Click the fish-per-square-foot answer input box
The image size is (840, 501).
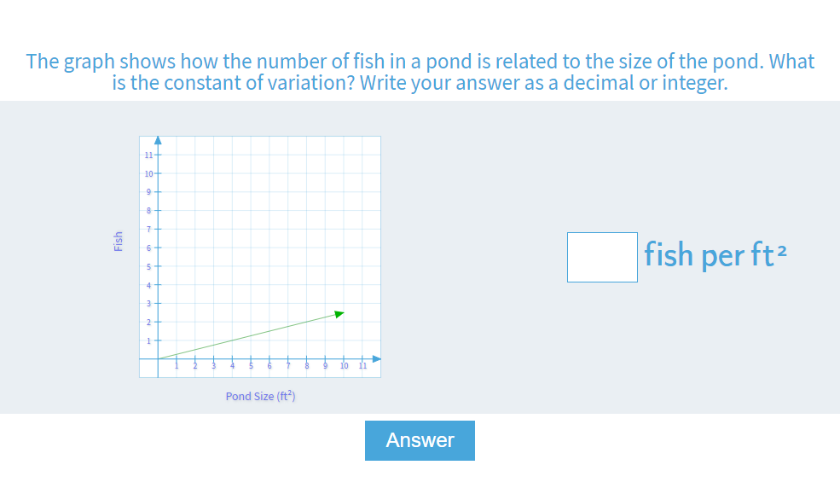click(602, 257)
